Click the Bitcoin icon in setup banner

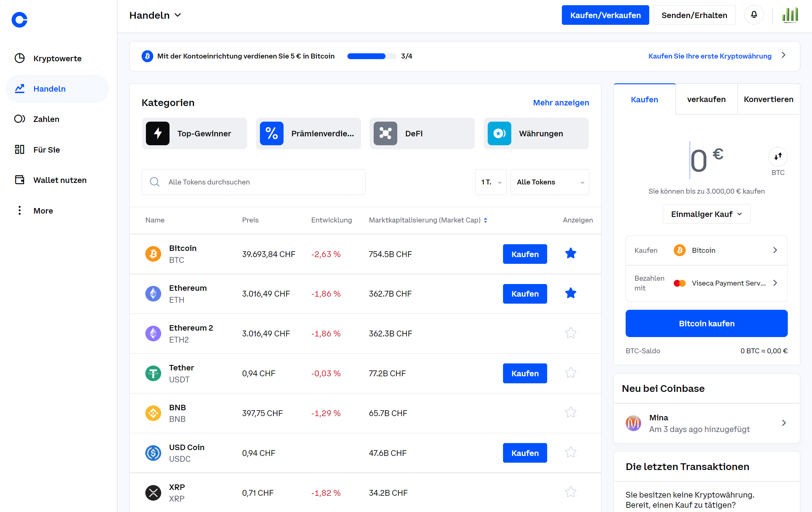[x=147, y=56]
